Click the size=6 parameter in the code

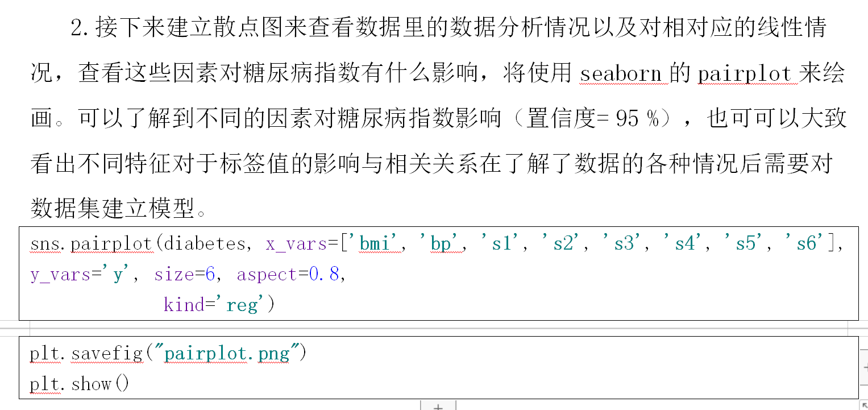(x=184, y=275)
